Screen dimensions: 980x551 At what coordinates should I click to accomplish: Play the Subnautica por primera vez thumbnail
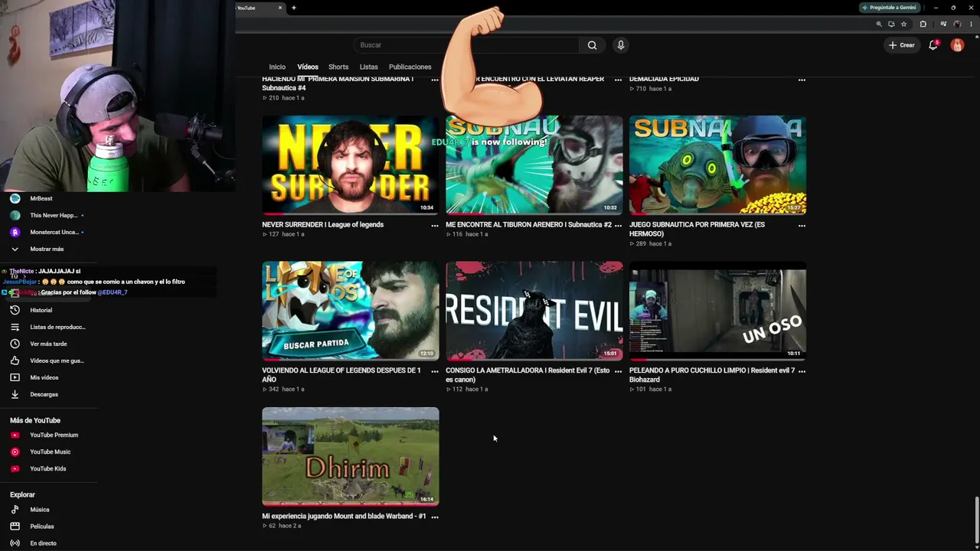pyautogui.click(x=717, y=165)
